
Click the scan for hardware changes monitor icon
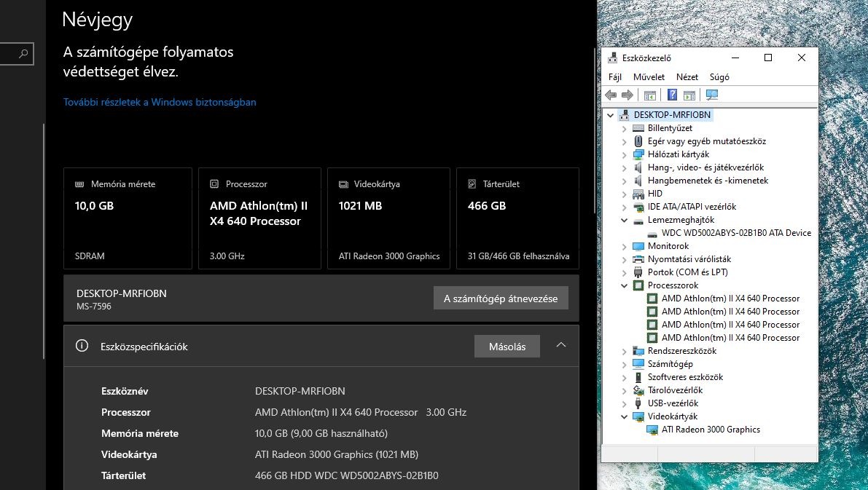pyautogui.click(x=712, y=95)
